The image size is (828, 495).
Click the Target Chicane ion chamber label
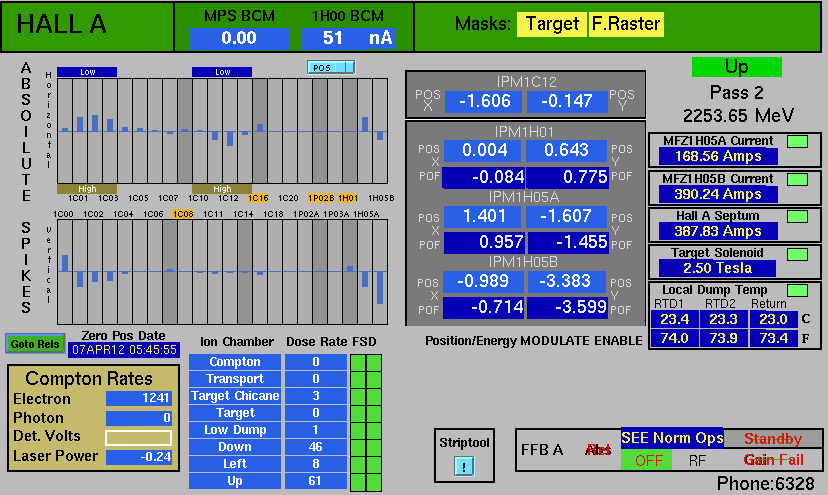click(235, 396)
